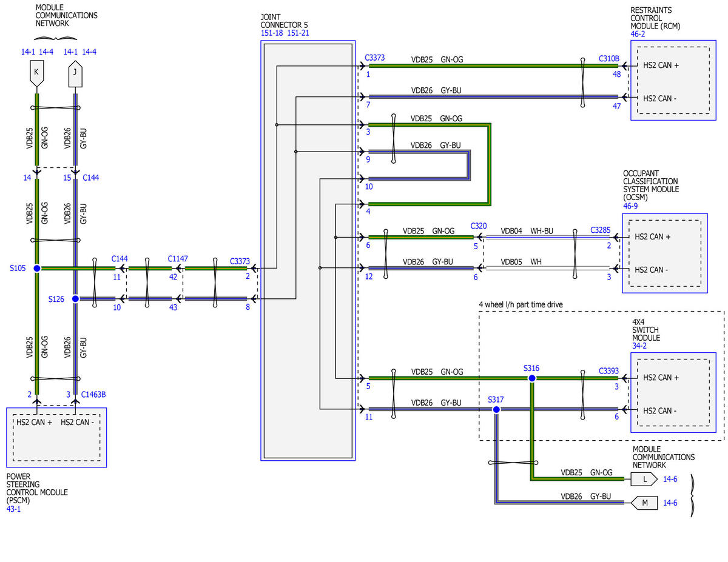Click the C320 connector label
Image resolution: width=728 pixels, height=562 pixels.
(x=479, y=226)
